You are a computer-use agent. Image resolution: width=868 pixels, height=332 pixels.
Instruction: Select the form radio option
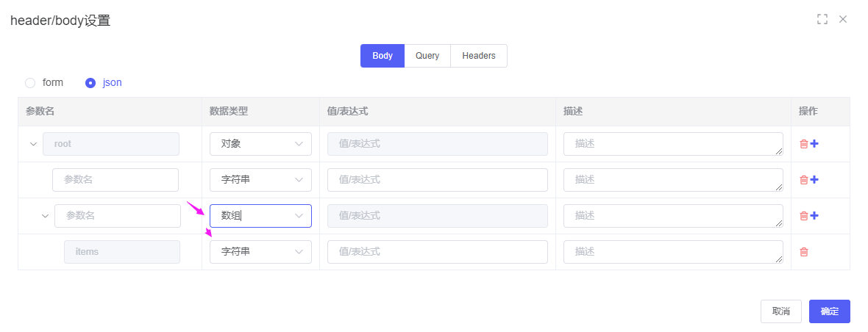[x=30, y=83]
